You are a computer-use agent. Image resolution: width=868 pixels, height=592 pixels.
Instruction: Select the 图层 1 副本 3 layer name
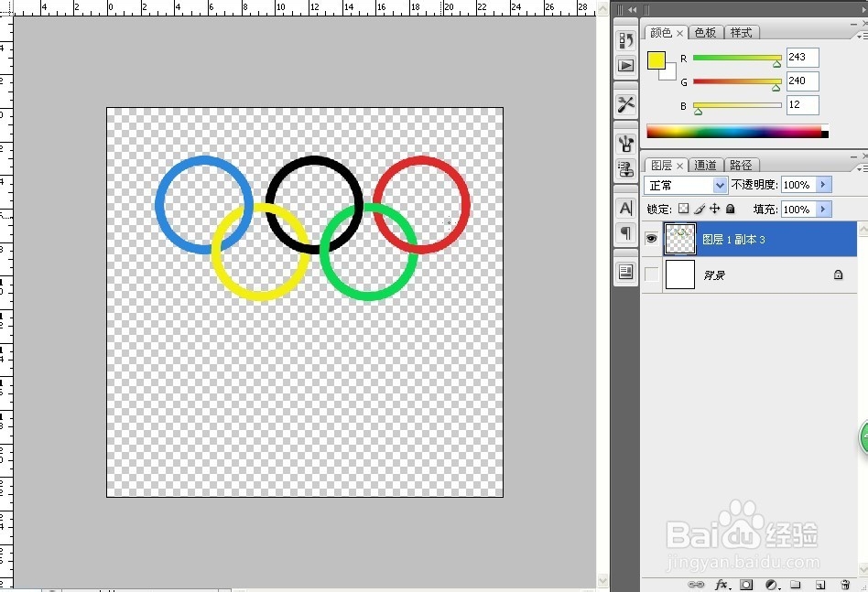[733, 239]
